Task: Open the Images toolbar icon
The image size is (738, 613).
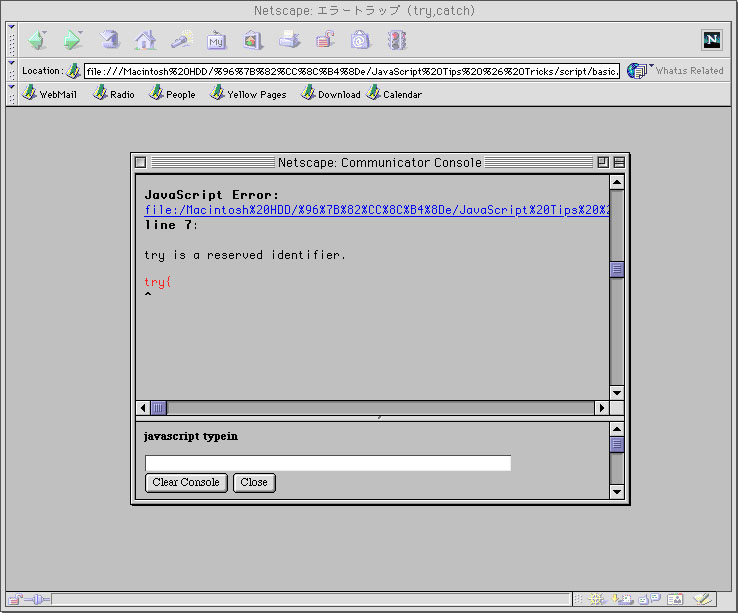Action: click(x=253, y=40)
